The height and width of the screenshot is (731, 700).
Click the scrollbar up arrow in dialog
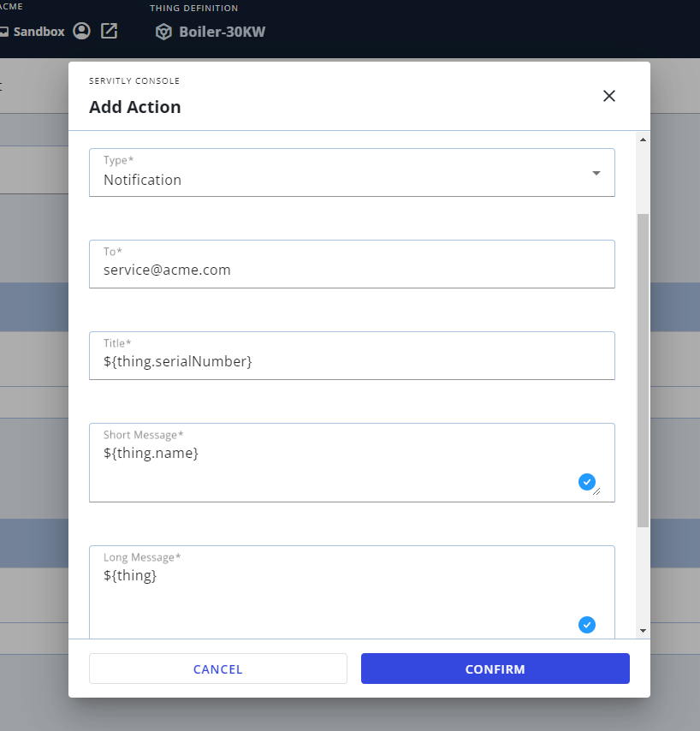(x=644, y=140)
